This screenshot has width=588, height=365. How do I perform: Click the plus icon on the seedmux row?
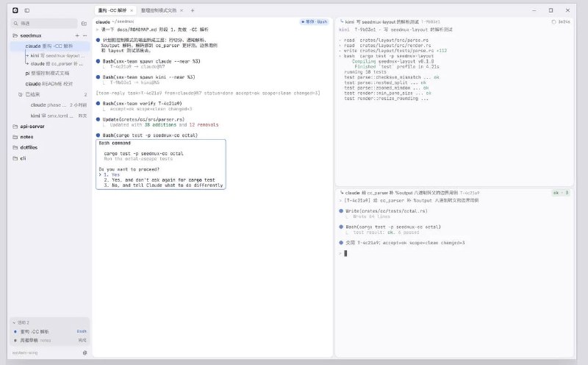click(77, 35)
